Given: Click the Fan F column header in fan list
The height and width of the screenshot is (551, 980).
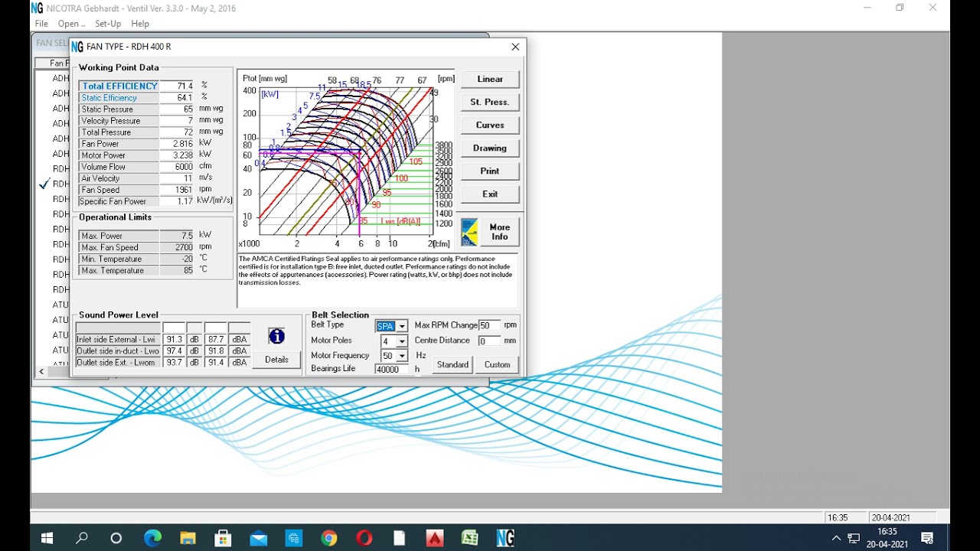Looking at the screenshot, I should [54, 63].
